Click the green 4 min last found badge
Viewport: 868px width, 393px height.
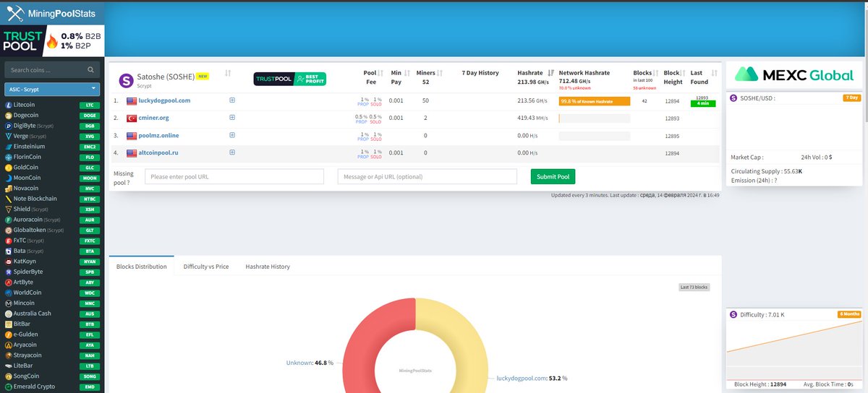(x=703, y=103)
